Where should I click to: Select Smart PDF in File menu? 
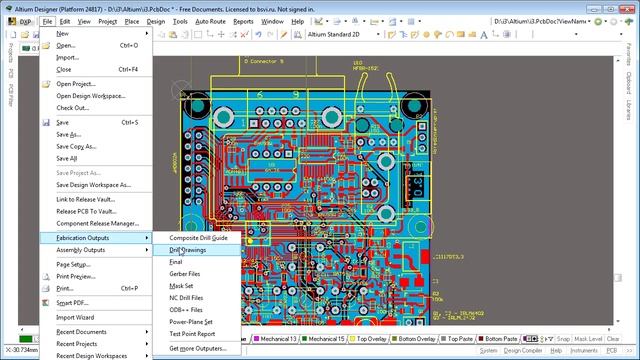(96, 303)
